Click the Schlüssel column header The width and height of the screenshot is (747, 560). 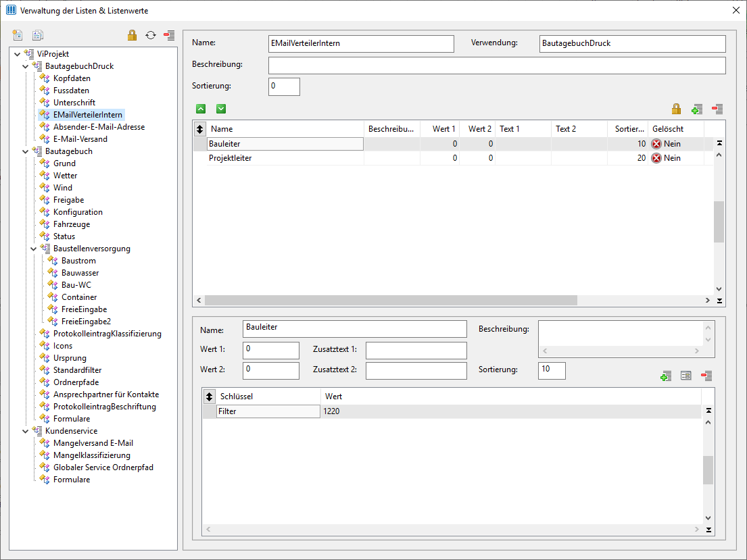click(x=268, y=397)
